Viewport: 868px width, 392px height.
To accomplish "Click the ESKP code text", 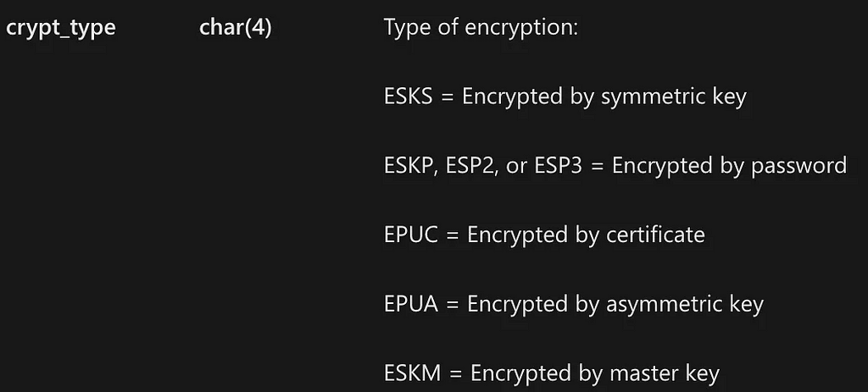I will click(409, 166).
